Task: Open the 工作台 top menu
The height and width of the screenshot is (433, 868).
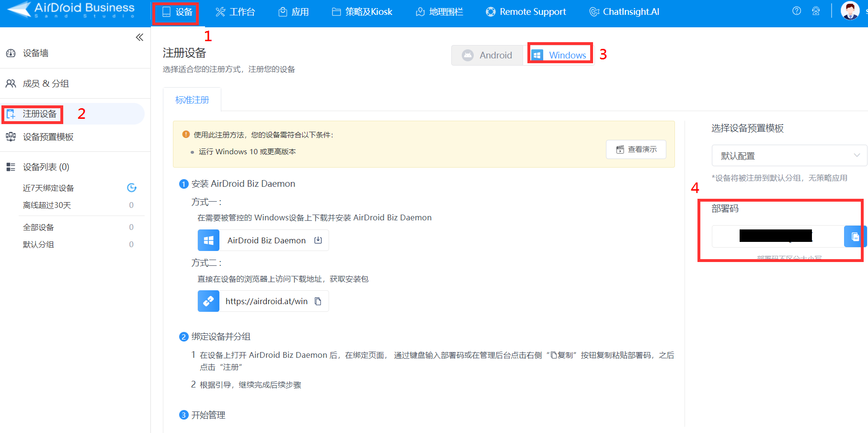Action: 235,12
